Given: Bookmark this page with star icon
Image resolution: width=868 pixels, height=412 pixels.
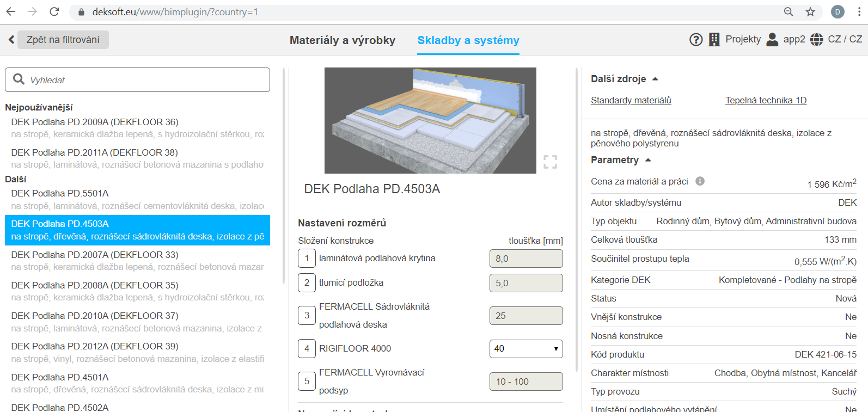Looking at the screenshot, I should [810, 12].
